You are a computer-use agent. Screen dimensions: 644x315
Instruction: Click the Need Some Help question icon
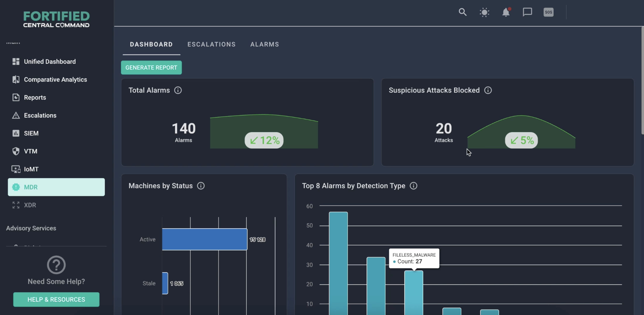56,265
